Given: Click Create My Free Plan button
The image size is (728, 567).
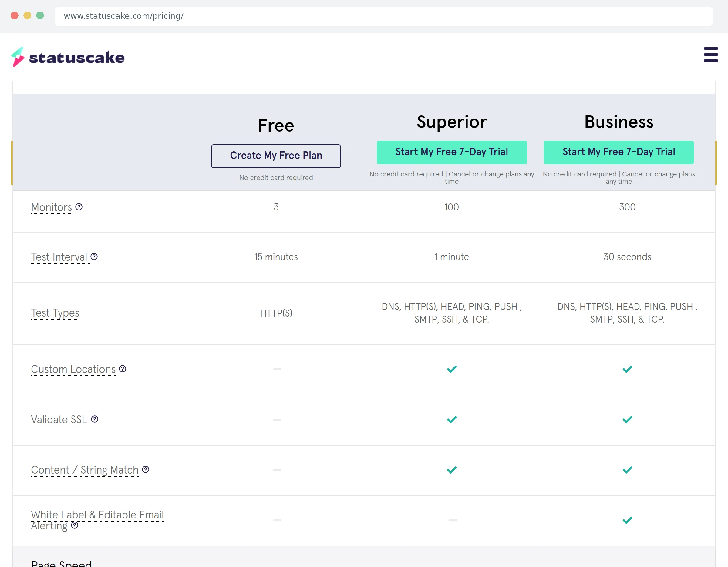Looking at the screenshot, I should pos(276,156).
